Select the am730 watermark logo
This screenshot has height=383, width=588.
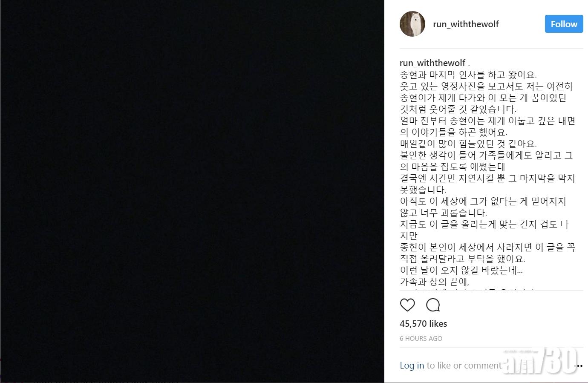(x=540, y=360)
